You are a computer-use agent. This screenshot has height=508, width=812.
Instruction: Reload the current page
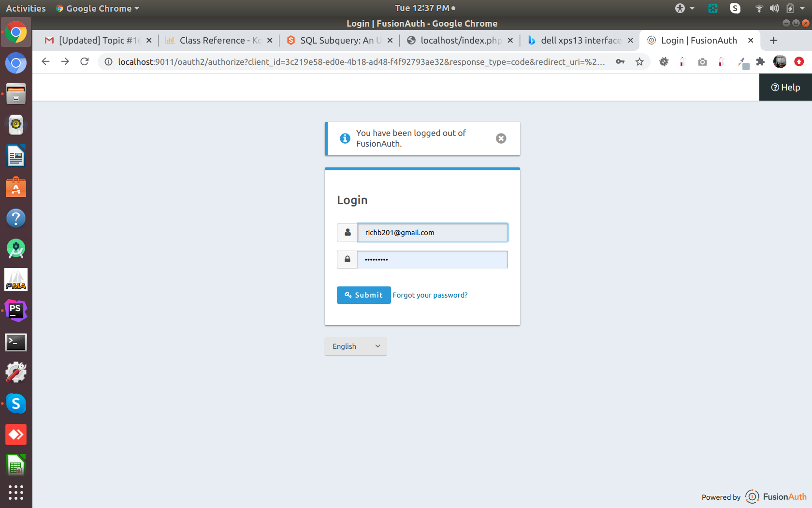click(x=85, y=61)
